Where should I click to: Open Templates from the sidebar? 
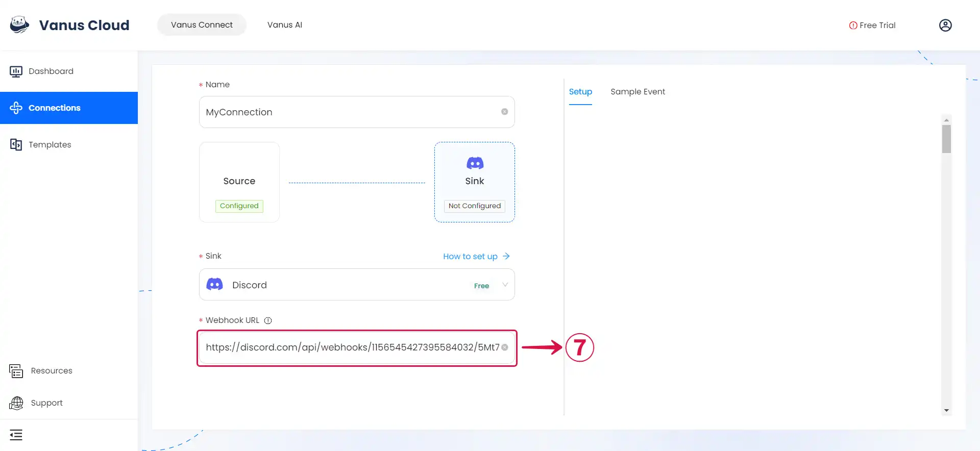[x=69, y=144]
